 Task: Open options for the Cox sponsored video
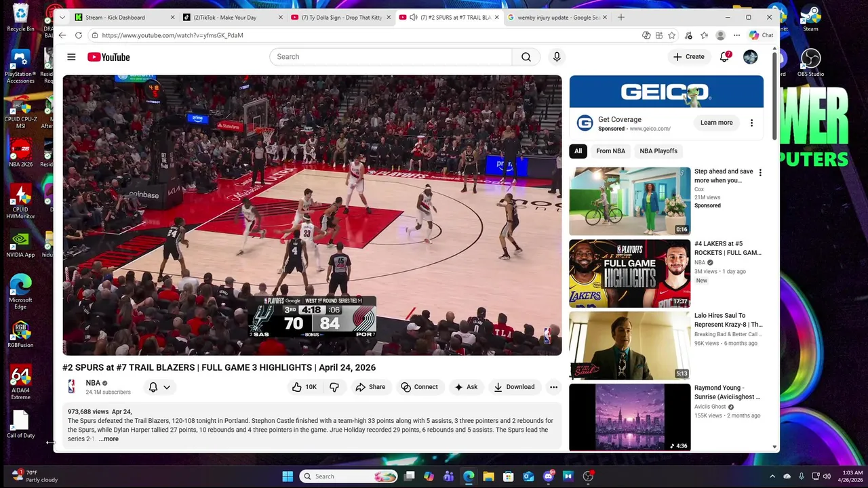point(760,173)
